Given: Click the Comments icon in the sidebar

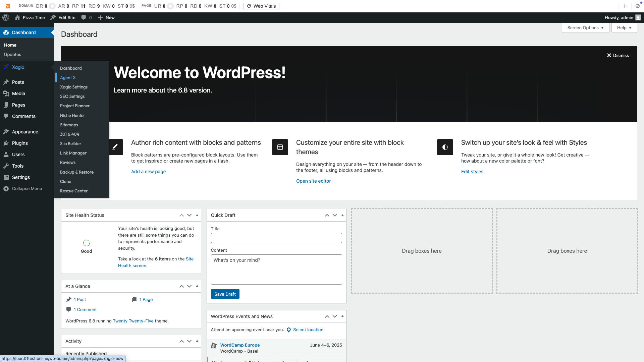Looking at the screenshot, I should click(x=6, y=116).
